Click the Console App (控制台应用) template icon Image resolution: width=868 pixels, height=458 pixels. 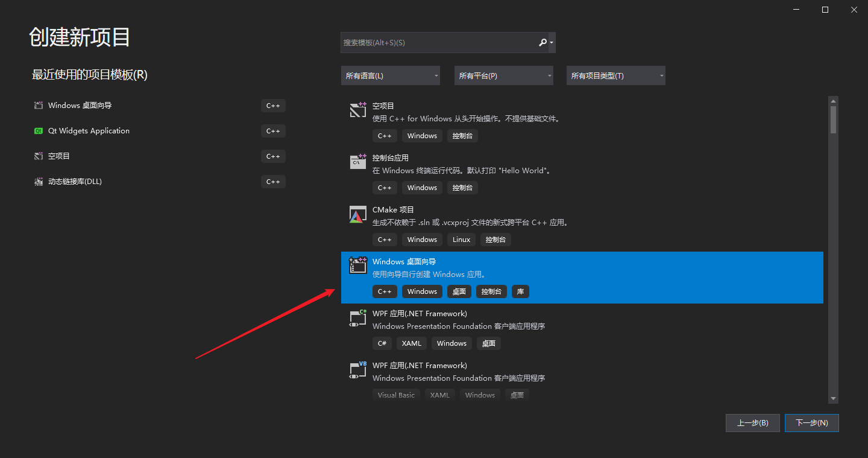(358, 162)
